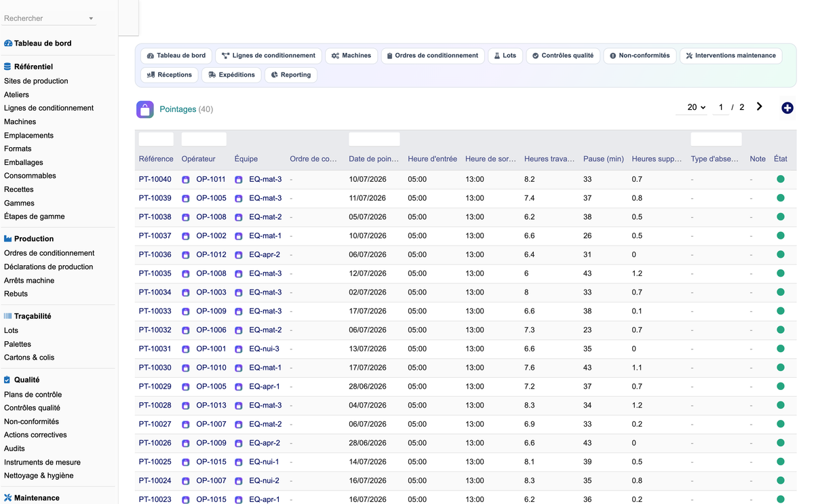This screenshot has height=504, width=814.
Task: Click team icon next to EQ-mat-3 in PT-10039
Action: (239, 199)
